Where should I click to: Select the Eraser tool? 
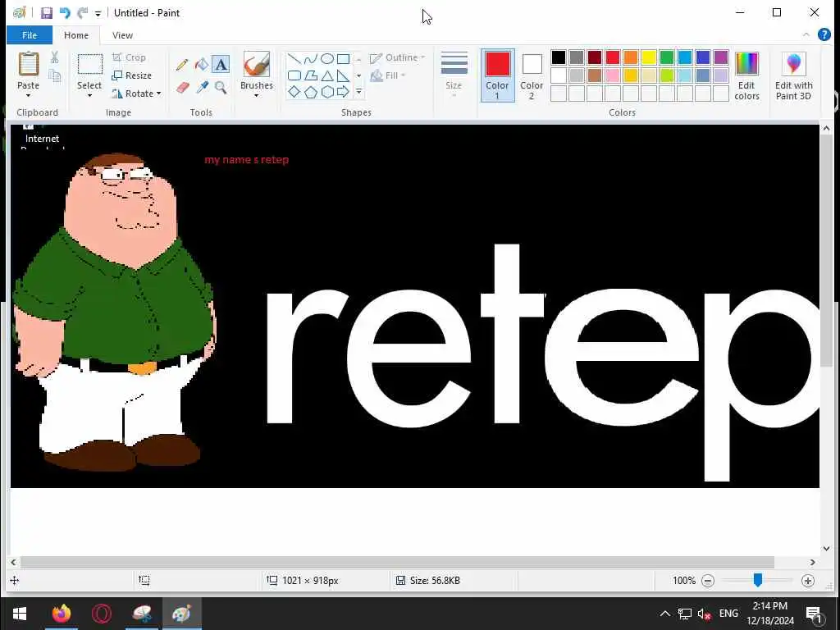[x=182, y=87]
